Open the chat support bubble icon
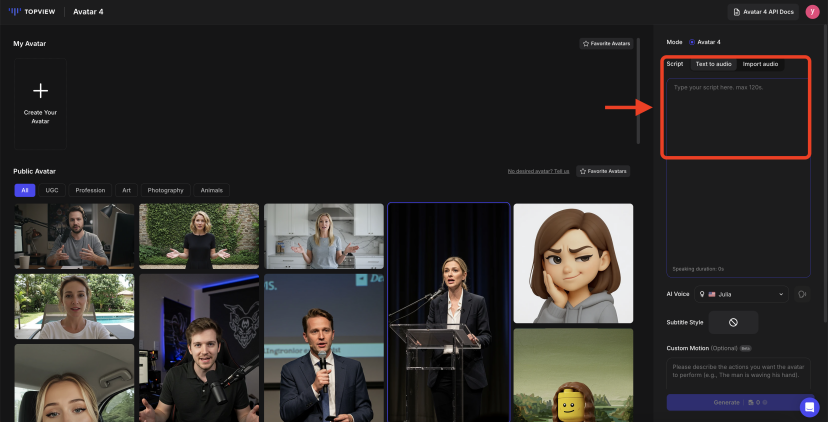 [x=809, y=407]
